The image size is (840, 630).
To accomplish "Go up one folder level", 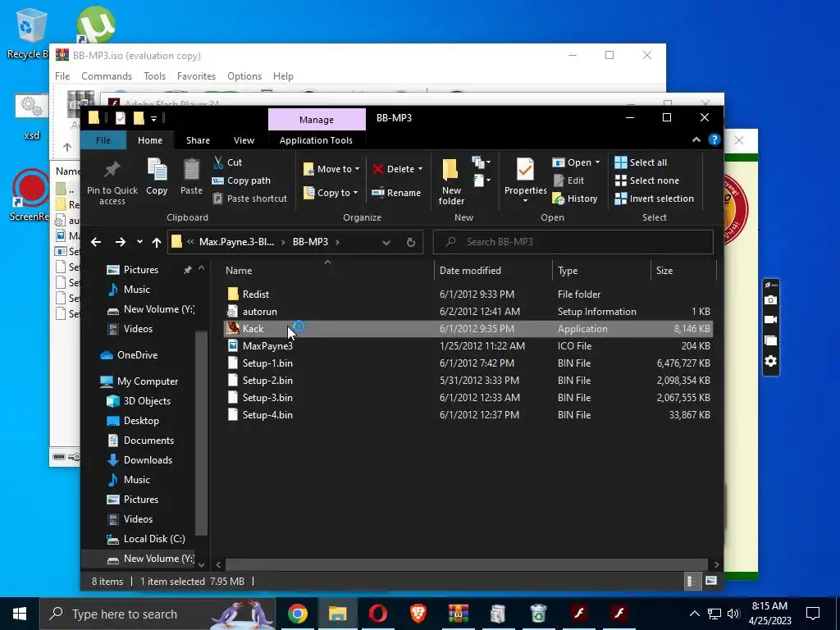I will tap(157, 242).
